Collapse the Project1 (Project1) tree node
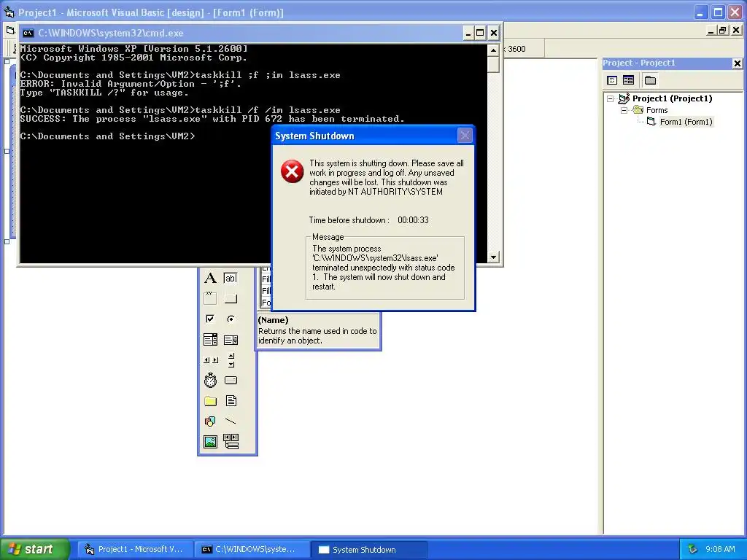747x560 pixels. (x=611, y=98)
